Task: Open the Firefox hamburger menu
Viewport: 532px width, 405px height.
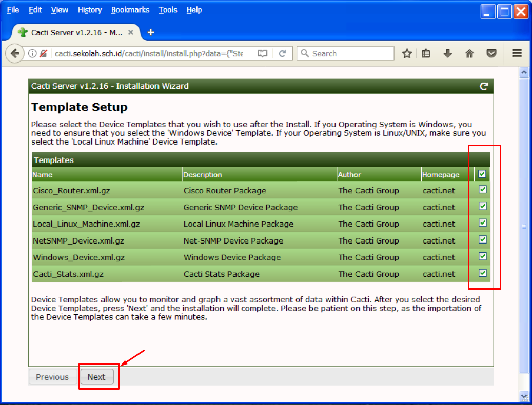Action: 517,53
